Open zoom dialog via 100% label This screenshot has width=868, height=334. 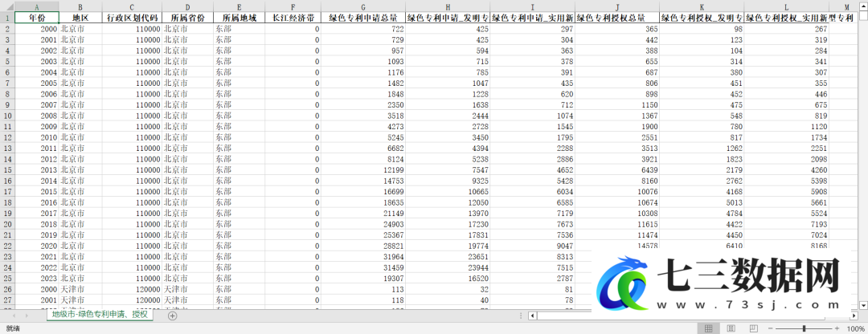coord(855,329)
